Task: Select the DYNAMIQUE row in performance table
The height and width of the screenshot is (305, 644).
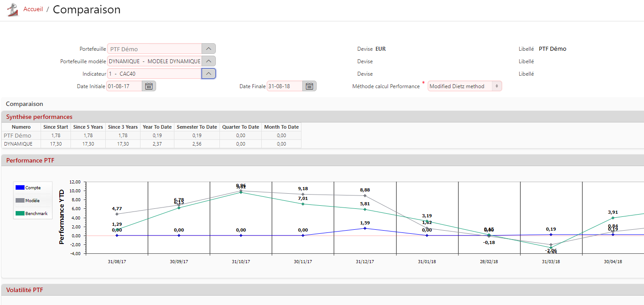Action: 18,144
